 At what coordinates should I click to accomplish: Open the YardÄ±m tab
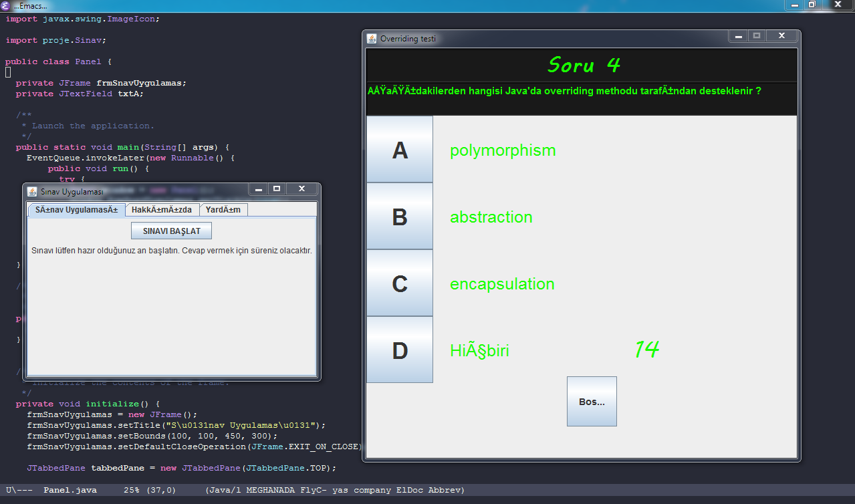223,210
